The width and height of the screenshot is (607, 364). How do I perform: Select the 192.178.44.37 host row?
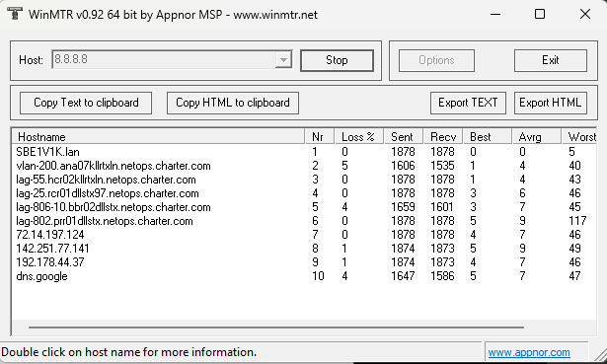[304, 262]
